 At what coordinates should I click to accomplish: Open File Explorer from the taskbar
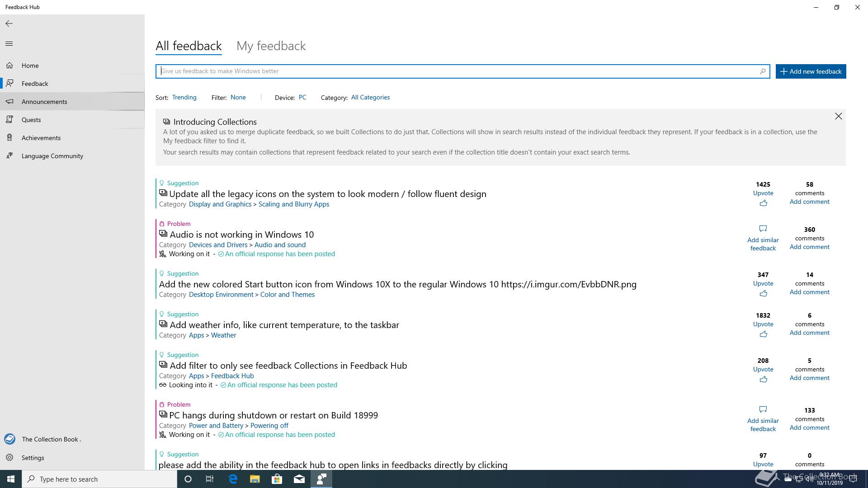point(255,479)
